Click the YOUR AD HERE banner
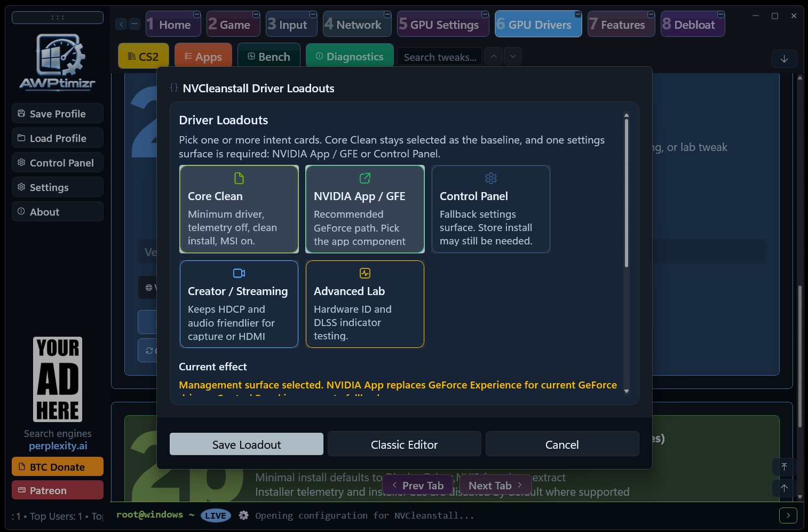This screenshot has width=808, height=532. click(x=58, y=379)
